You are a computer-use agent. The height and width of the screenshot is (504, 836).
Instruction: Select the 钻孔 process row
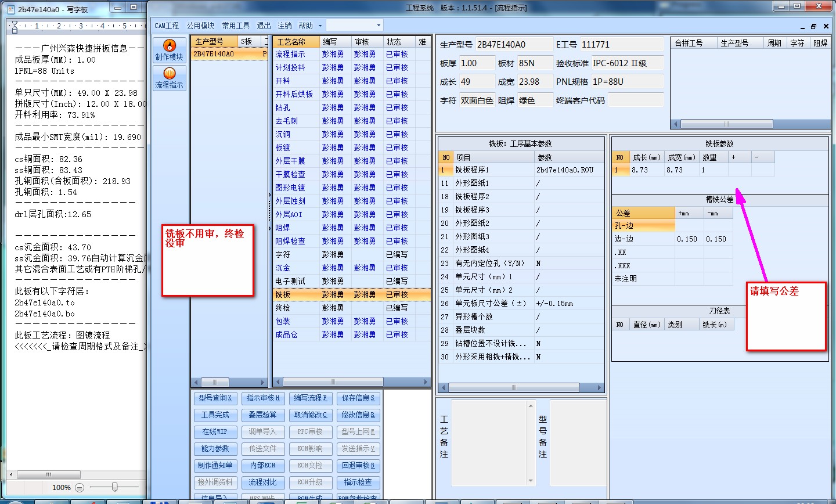(x=352, y=107)
